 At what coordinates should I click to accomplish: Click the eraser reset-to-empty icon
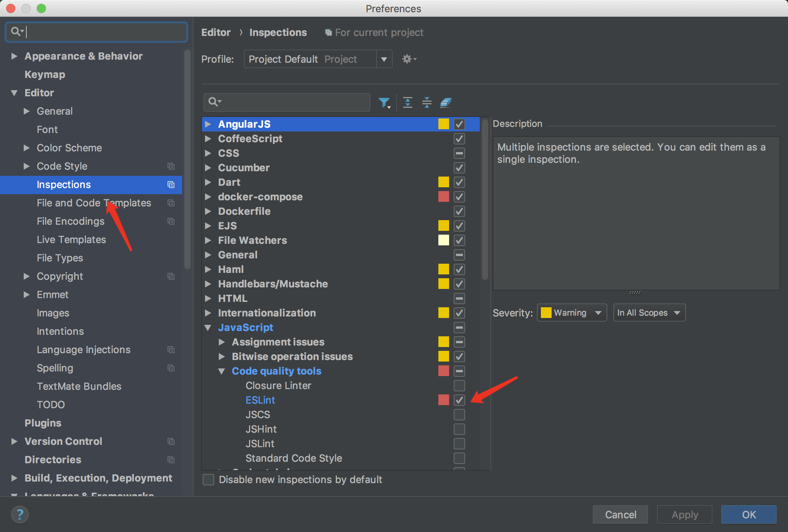click(x=446, y=102)
